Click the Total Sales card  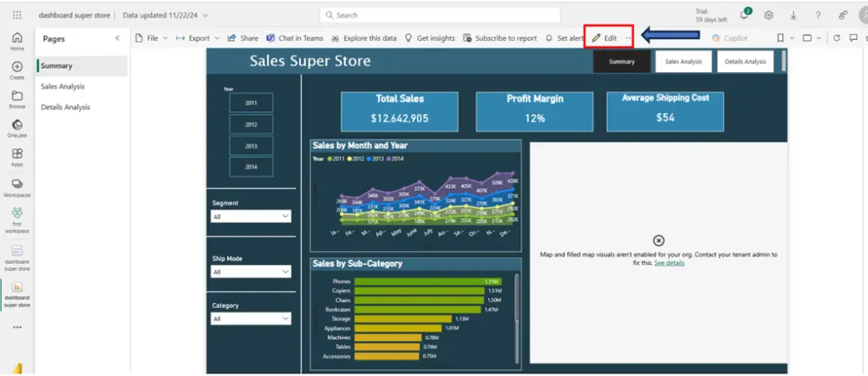coord(399,111)
